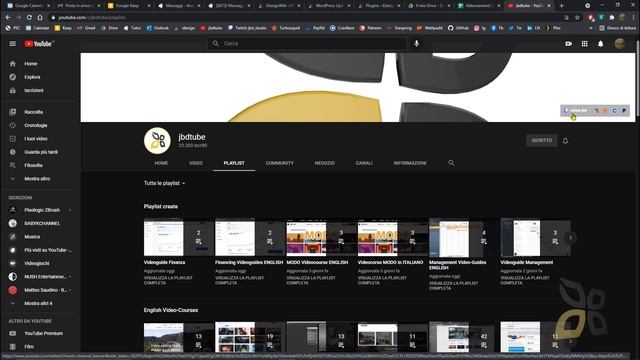This screenshot has width=640, height=360.
Task: Open the notifications bell in header
Action: pos(600,44)
